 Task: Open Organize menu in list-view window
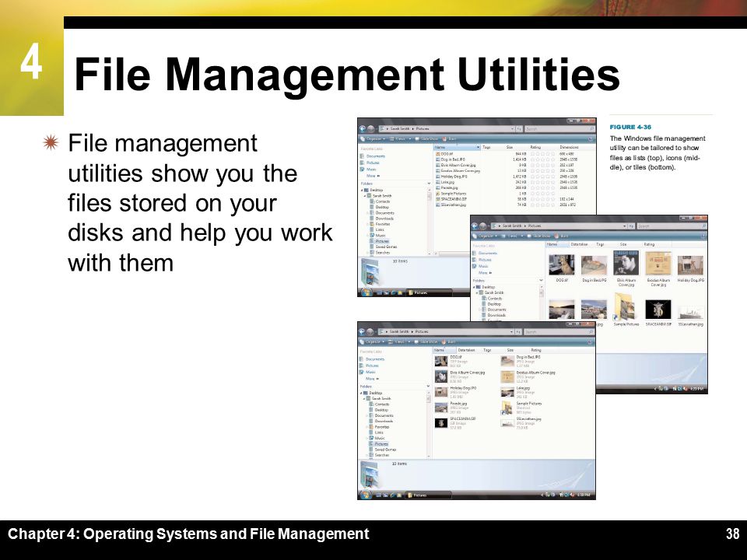pos(373,139)
